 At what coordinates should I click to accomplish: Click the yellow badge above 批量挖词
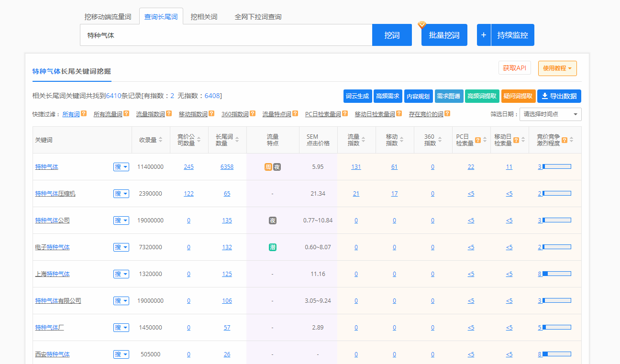click(421, 23)
